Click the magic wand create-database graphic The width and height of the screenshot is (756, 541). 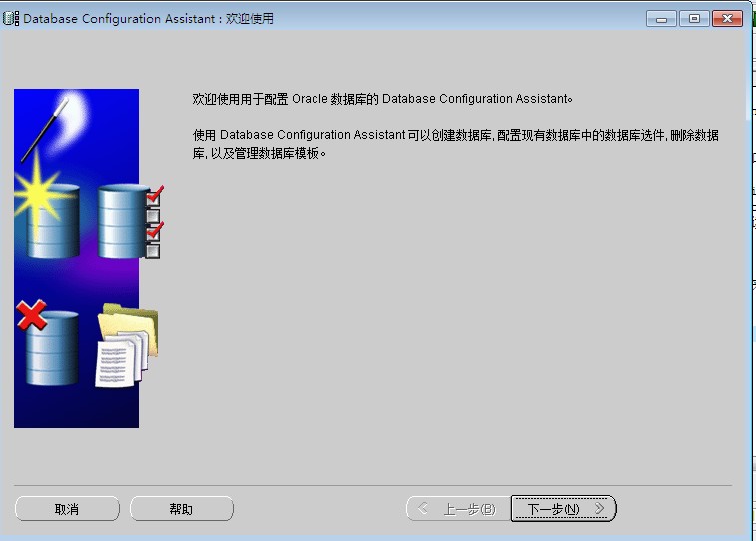pos(48,176)
